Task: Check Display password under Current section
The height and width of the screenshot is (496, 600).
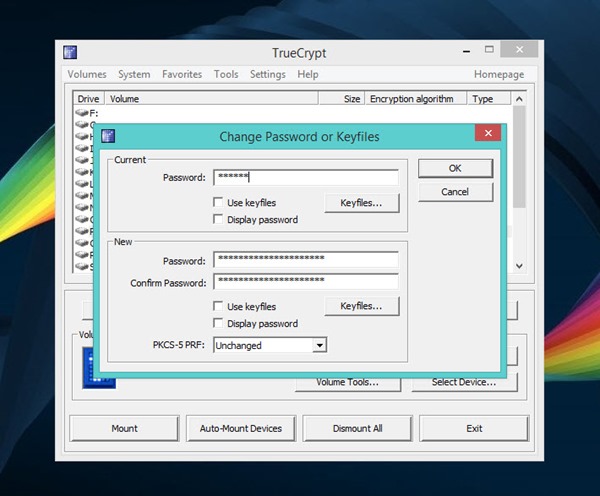Action: click(x=218, y=219)
